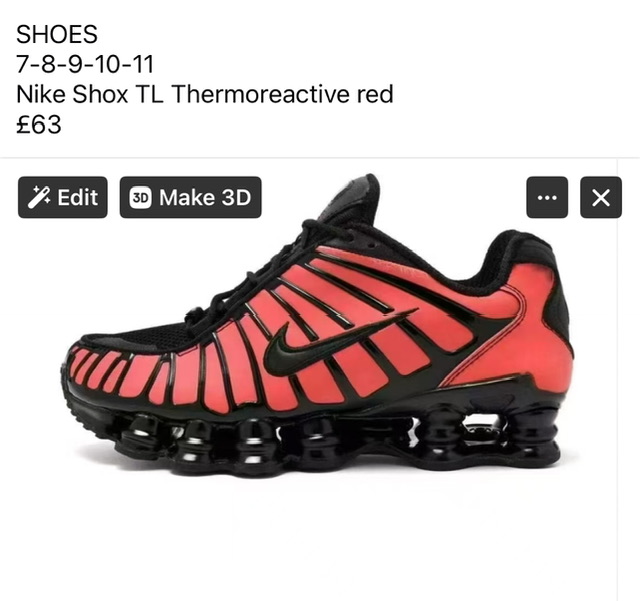Screen dimensions: 640x601
Task: Remove the photo with the X button
Action: (x=601, y=198)
